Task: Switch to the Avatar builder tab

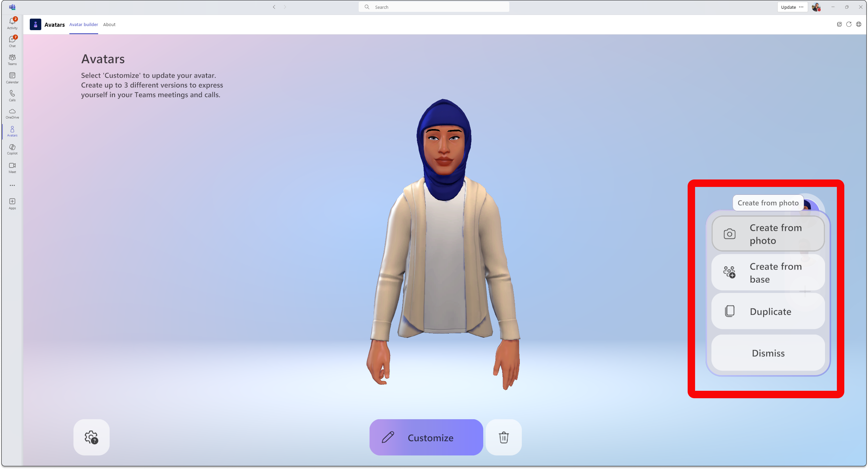Action: [83, 24]
